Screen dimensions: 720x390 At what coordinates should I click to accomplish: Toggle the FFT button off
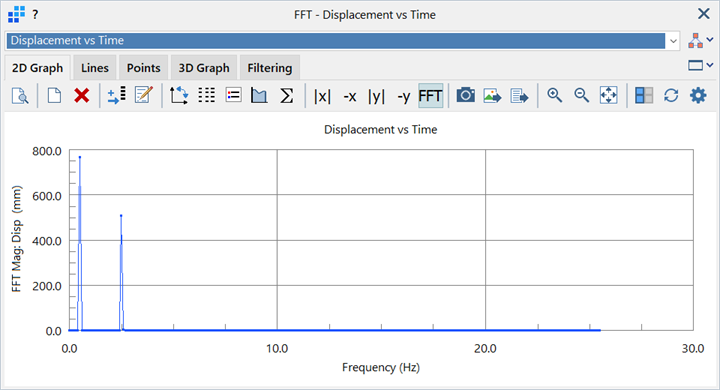tap(430, 96)
